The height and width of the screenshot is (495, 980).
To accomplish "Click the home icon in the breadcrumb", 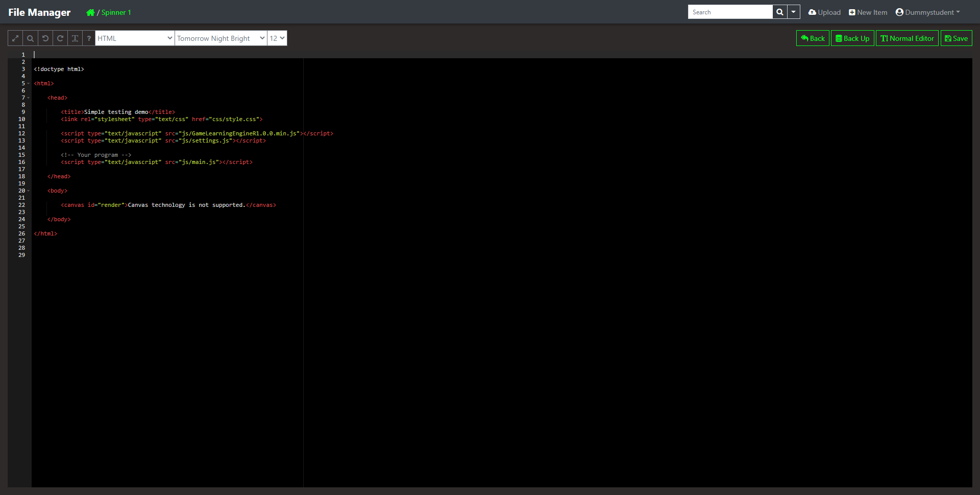I will click(90, 12).
